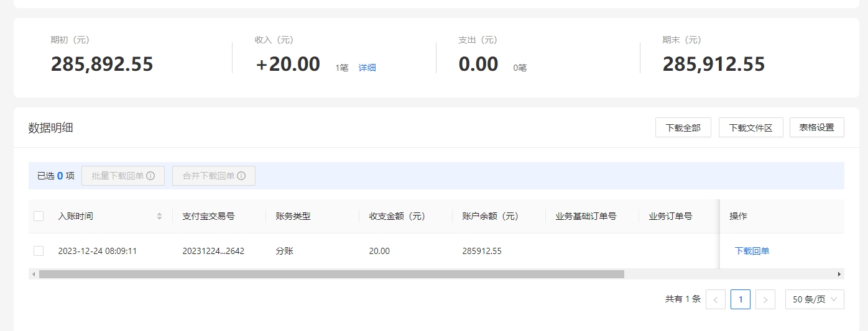868x331 pixels.
Task: Click opening balance 285,892.55
Action: point(102,64)
